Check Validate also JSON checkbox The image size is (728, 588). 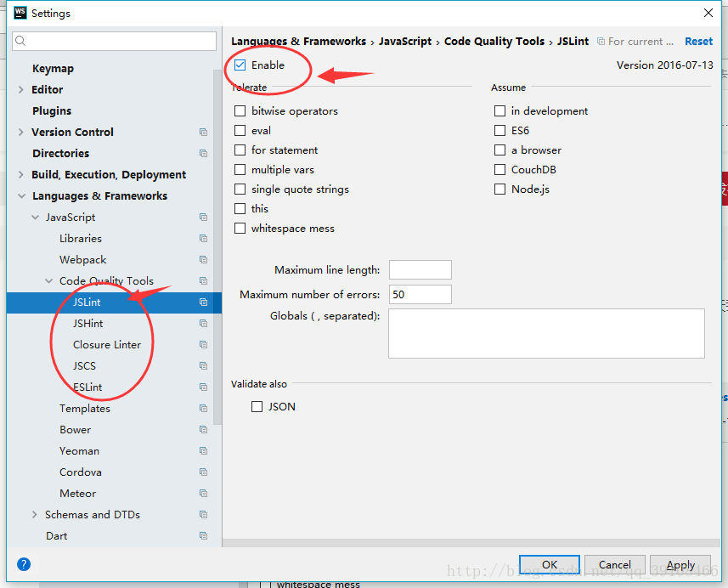point(257,407)
